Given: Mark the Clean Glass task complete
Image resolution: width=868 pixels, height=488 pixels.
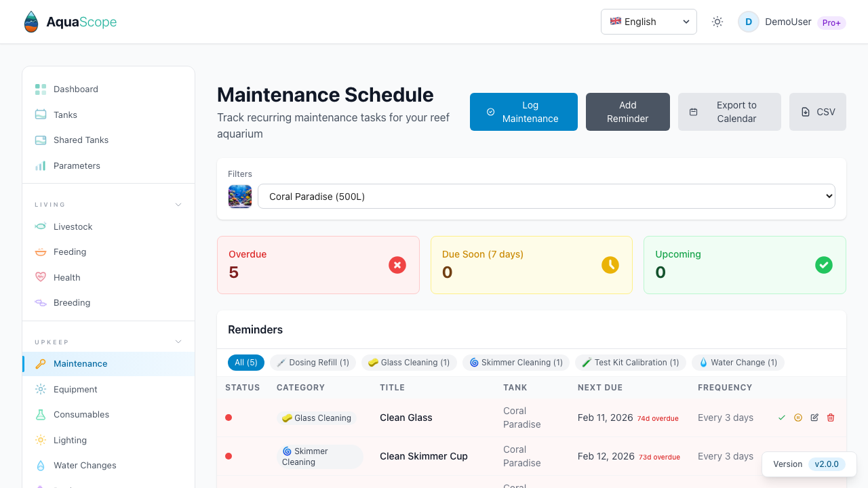Looking at the screenshot, I should (x=781, y=418).
